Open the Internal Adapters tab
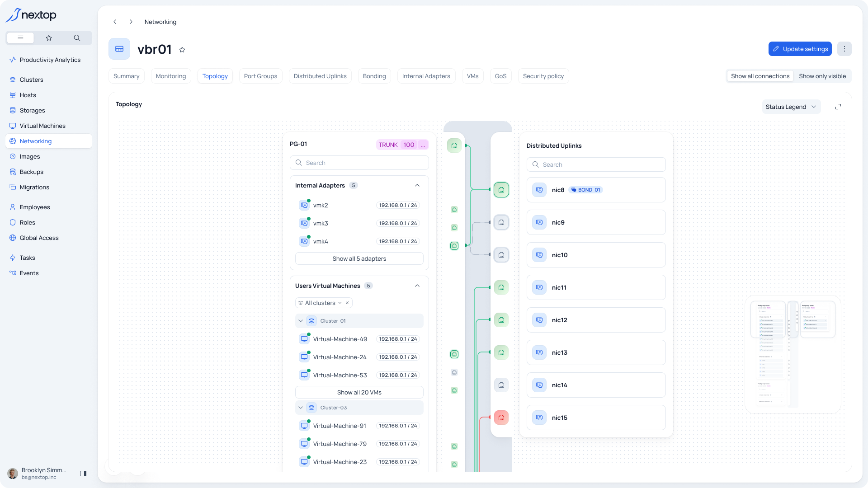Viewport: 868px width, 488px height. (x=426, y=76)
